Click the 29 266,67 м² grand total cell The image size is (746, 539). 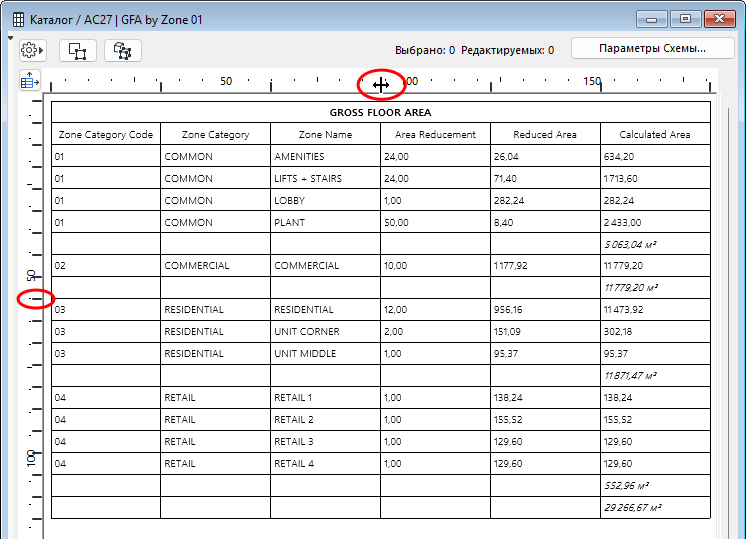tap(655, 507)
